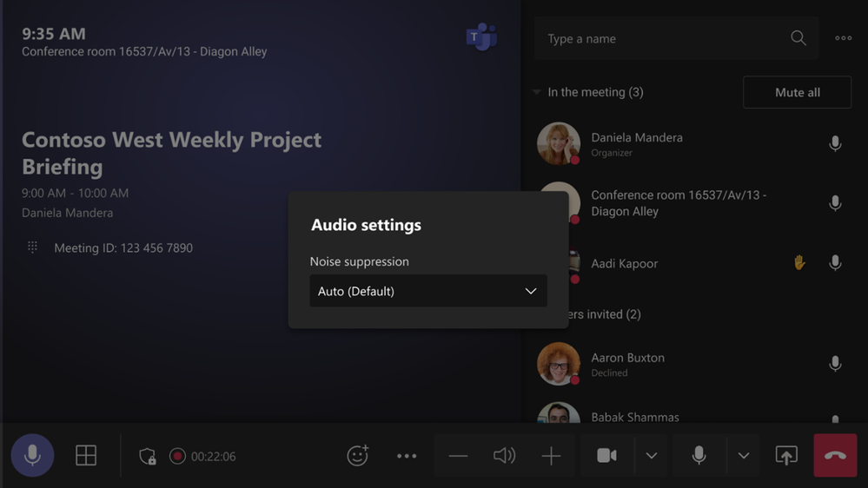The width and height of the screenshot is (868, 488).
Task: Hang up with the red end call button
Action: pos(835,455)
